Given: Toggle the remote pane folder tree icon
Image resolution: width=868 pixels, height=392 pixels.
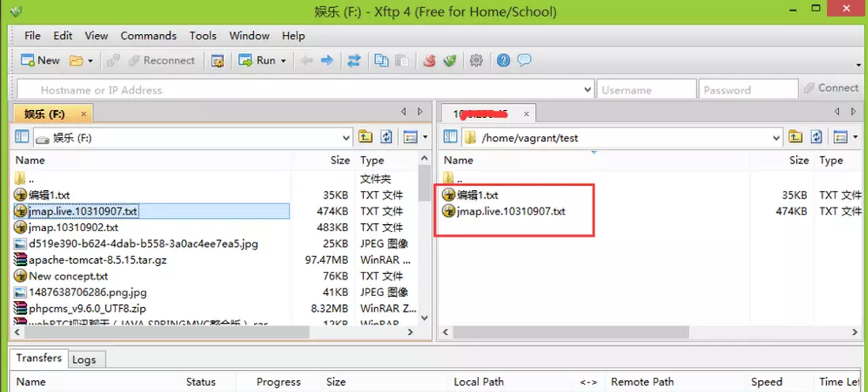Looking at the screenshot, I should (451, 137).
